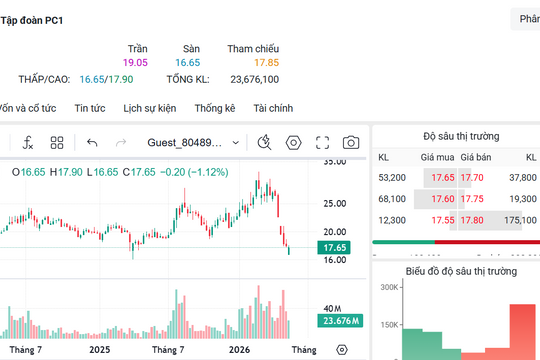Select ask price 17.80
Image resolution: width=540 pixels, height=360 pixels.
coord(472,220)
